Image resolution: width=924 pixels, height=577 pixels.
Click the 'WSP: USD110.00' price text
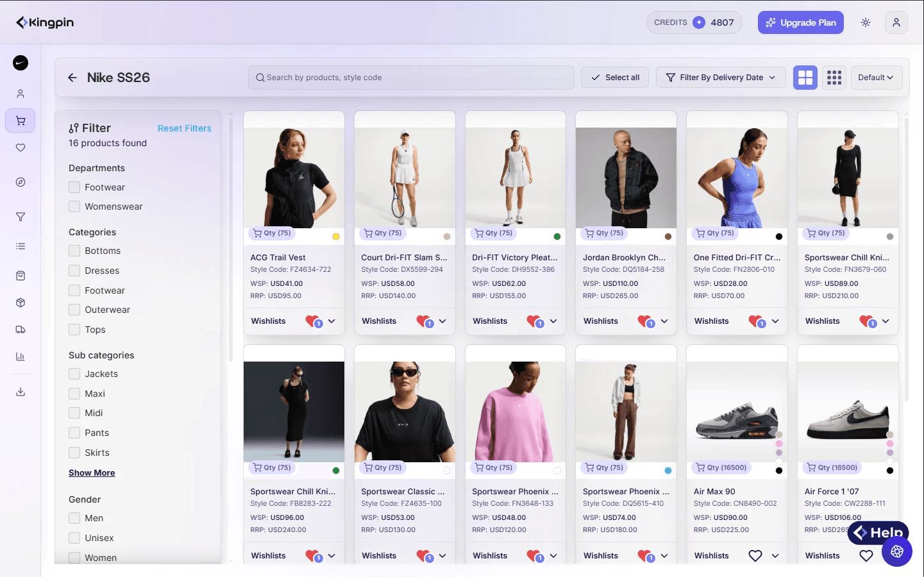610,283
